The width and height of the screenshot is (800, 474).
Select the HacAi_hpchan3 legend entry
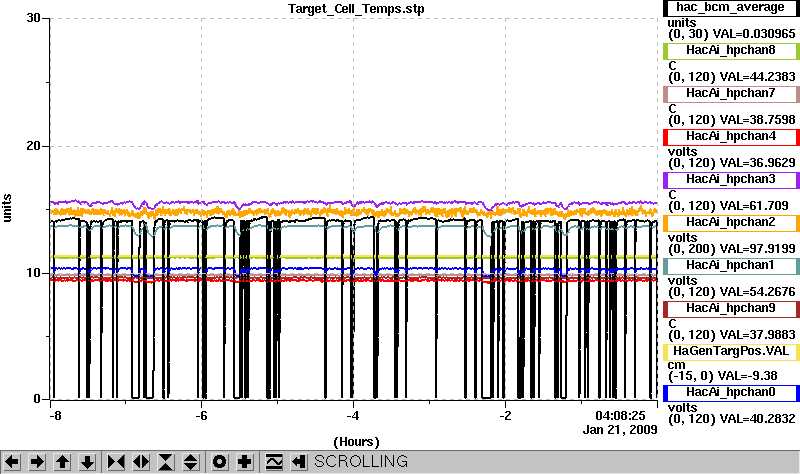pos(731,180)
